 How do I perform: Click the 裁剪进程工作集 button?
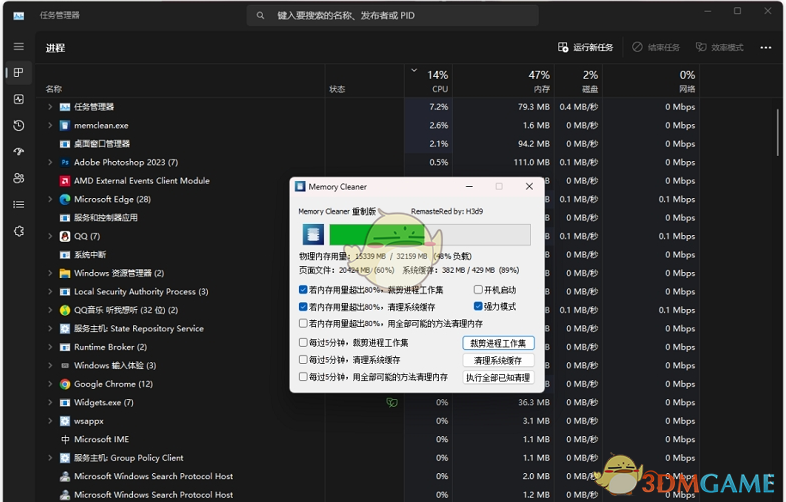[498, 343]
